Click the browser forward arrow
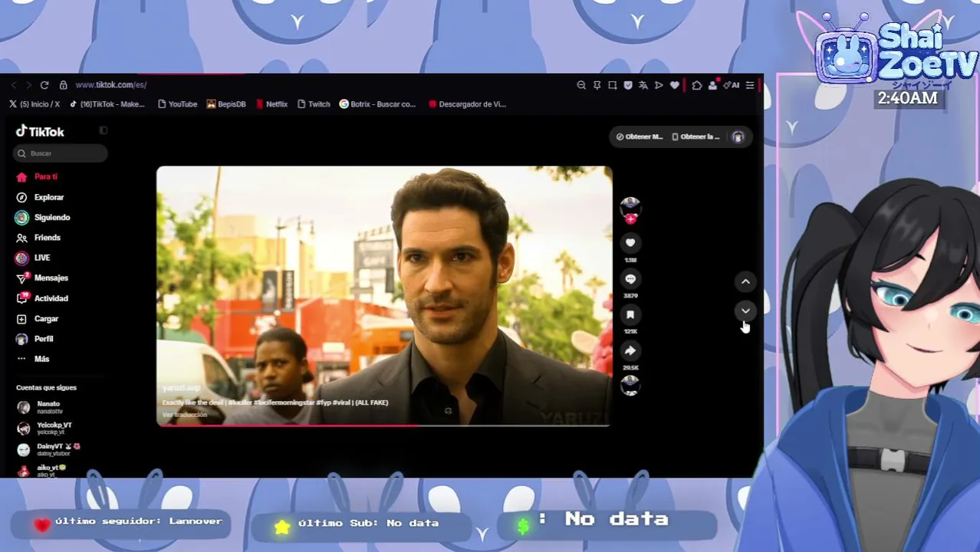Viewport: 980px width, 552px height. coord(28,85)
